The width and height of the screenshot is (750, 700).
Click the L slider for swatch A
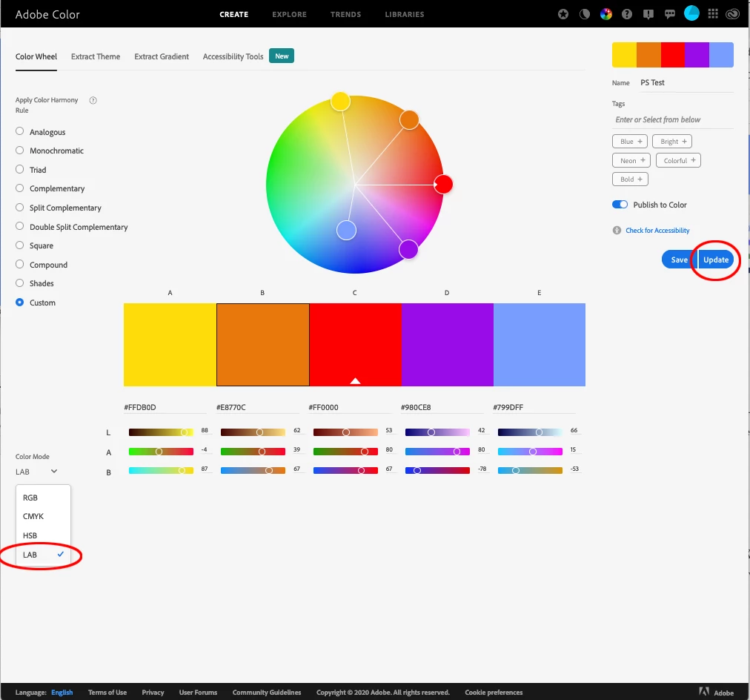pos(162,432)
